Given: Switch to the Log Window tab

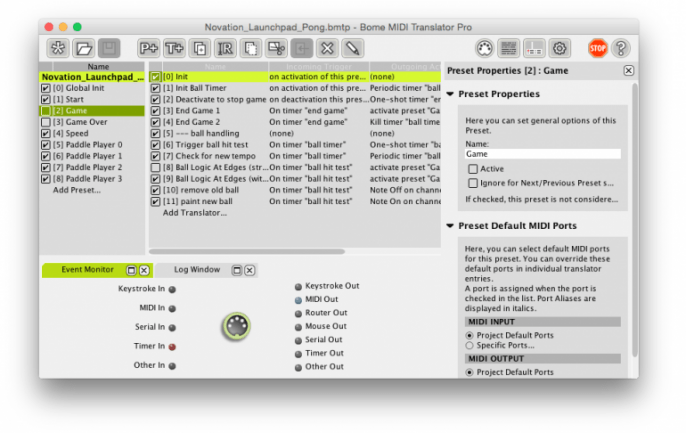Looking at the screenshot, I should (x=196, y=270).
